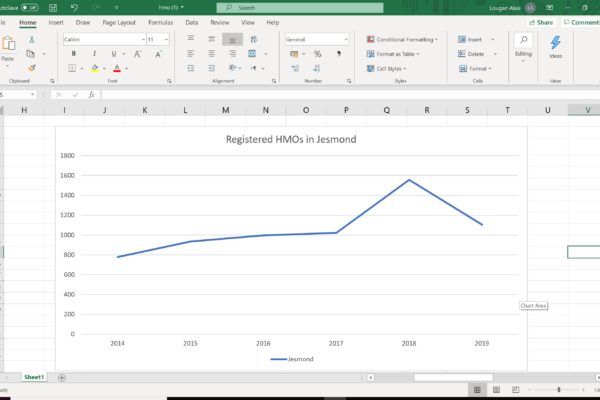This screenshot has height=400, width=600.
Task: Click the Percent Style icon
Action: tap(317, 54)
